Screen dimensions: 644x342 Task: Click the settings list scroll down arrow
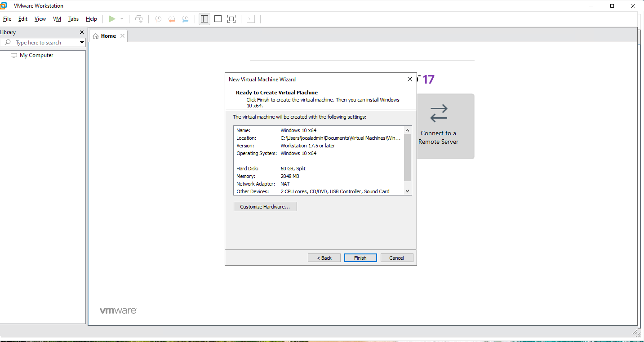pos(408,191)
